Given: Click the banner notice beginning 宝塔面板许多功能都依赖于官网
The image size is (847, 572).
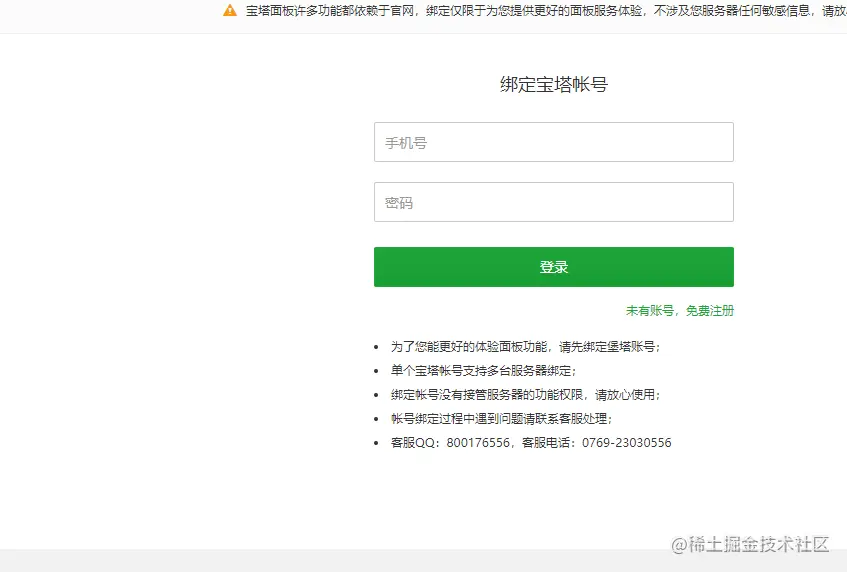Looking at the screenshot, I should (x=546, y=11).
